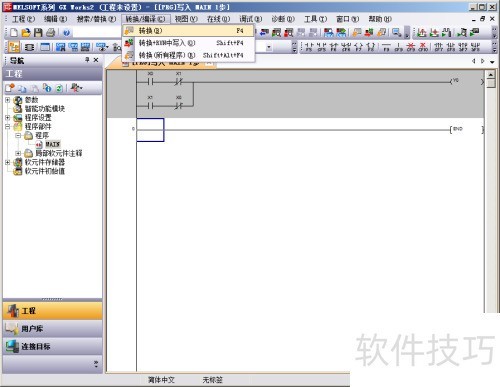
Task: Click the tab scroll left arrow
Action: (x=474, y=61)
